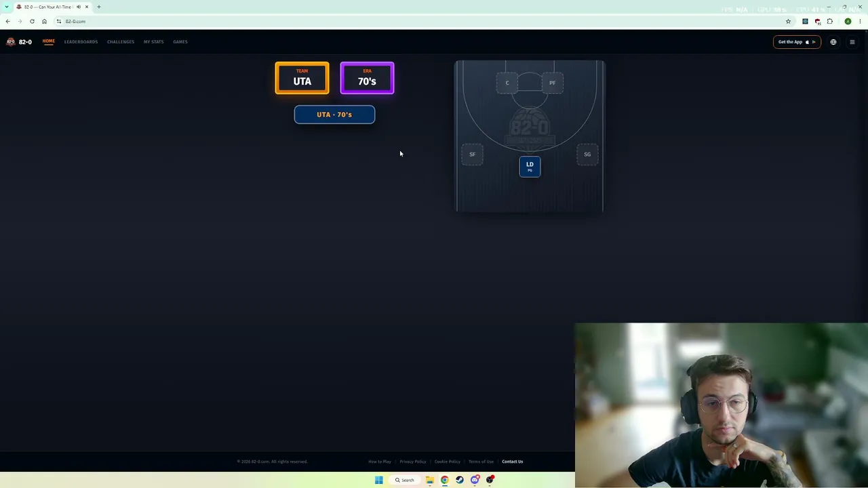Switch to the Games tab

tap(180, 42)
